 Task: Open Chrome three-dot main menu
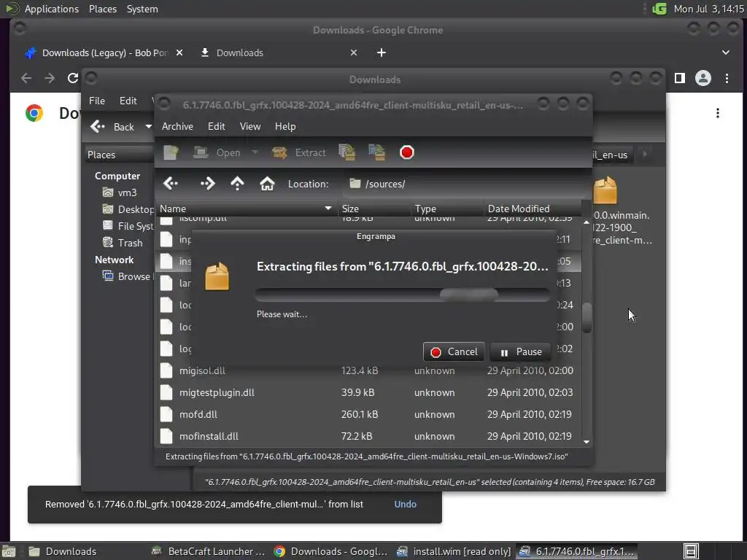727,78
